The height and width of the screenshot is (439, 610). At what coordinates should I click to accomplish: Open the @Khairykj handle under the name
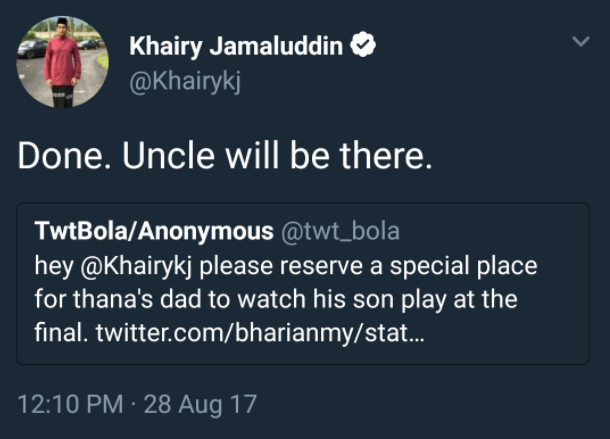pyautogui.click(x=186, y=82)
